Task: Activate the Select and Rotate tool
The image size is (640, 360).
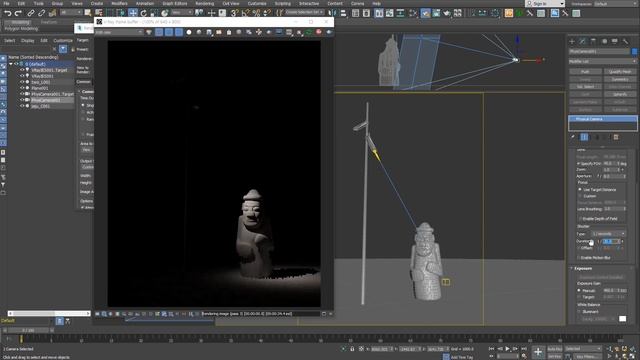Action: click(x=144, y=13)
